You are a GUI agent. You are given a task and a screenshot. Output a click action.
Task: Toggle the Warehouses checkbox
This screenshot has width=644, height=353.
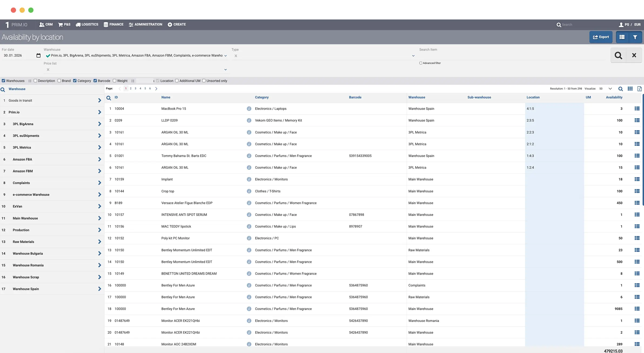pyautogui.click(x=4, y=81)
